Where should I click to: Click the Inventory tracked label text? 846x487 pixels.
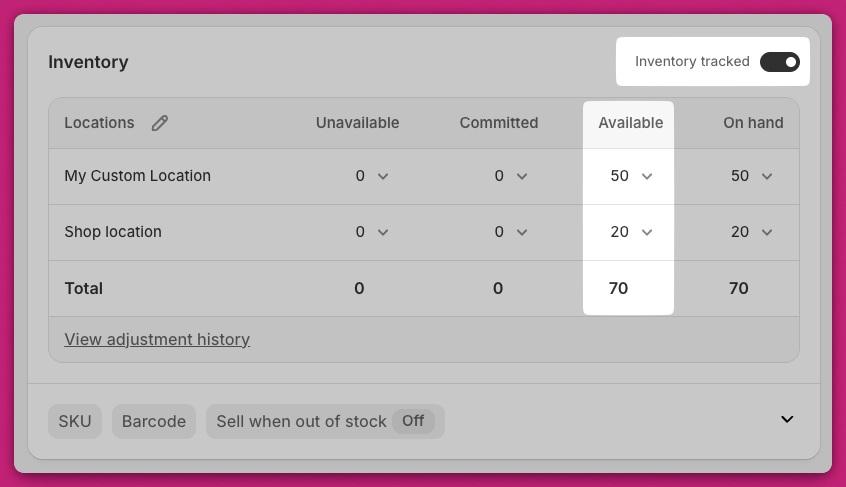click(692, 61)
